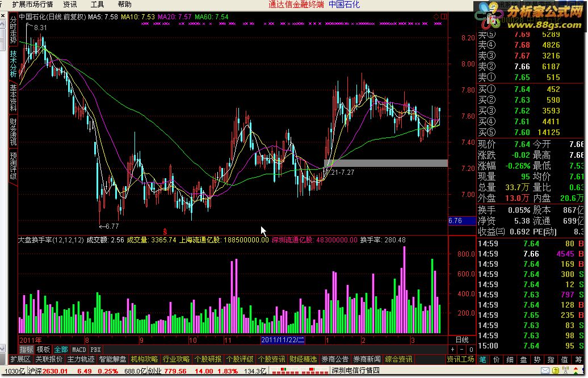Click the 2011/11/22/二 date marker
Viewport: 588px width, 378px height.
[x=283, y=340]
